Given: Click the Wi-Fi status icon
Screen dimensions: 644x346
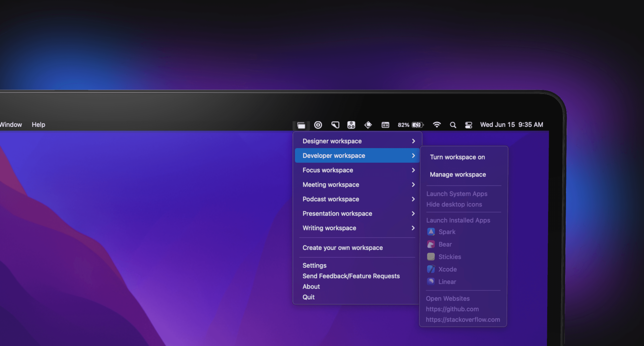Looking at the screenshot, I should coord(437,125).
